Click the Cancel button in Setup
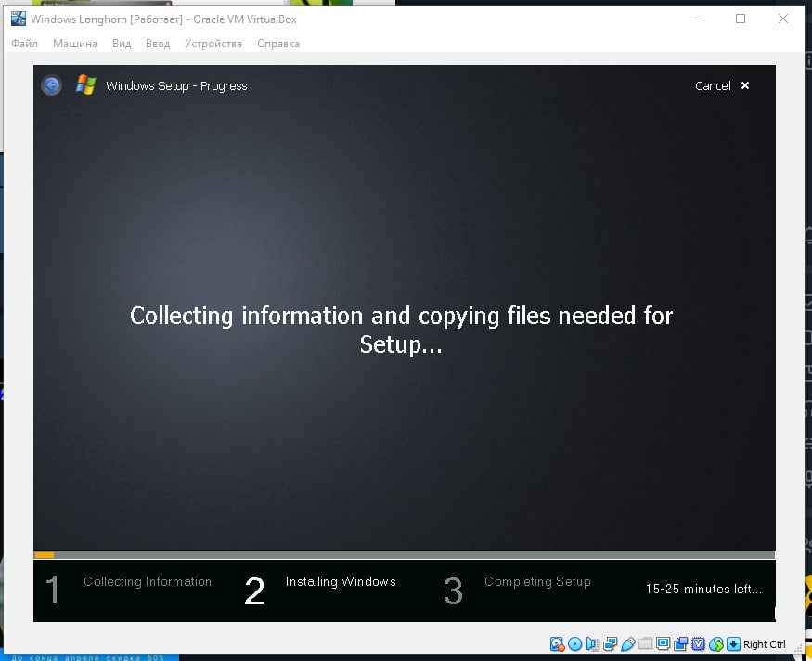Screen dimensions: 812x661 tap(713, 85)
